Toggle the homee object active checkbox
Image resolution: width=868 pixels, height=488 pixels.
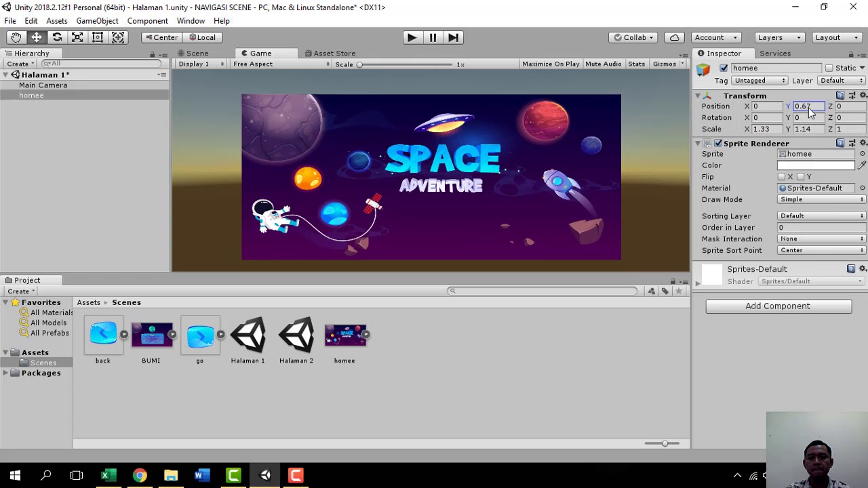[724, 68]
